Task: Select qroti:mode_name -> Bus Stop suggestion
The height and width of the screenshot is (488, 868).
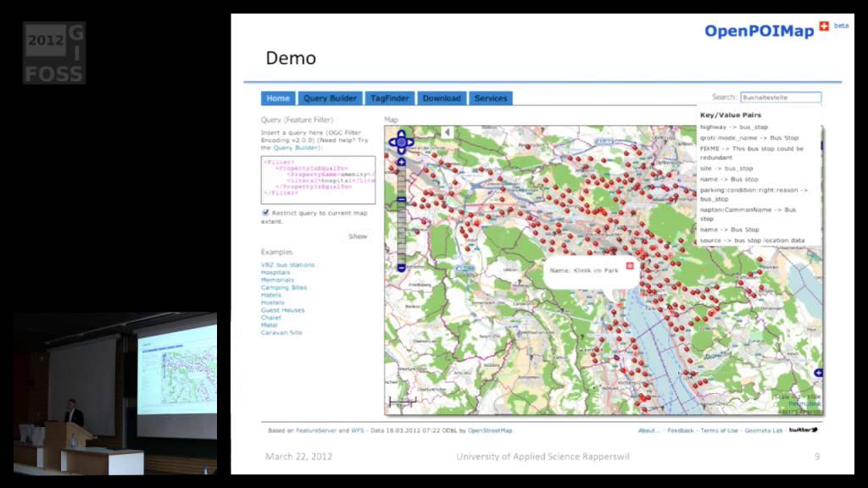Action: (749, 138)
